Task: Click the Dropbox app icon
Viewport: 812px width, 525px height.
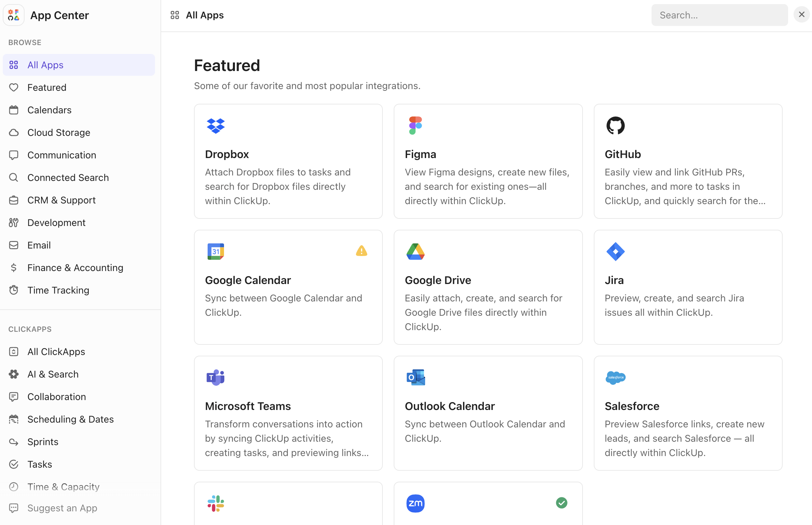Action: [215, 126]
